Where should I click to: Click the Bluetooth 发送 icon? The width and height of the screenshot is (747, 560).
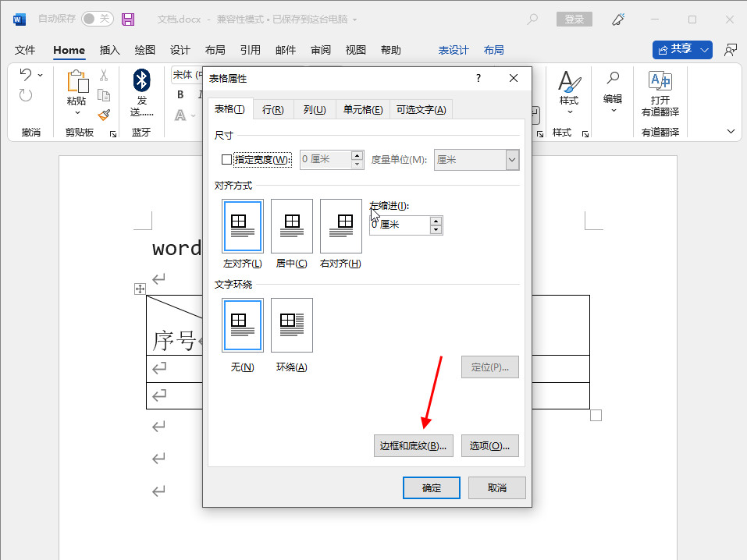coord(141,80)
